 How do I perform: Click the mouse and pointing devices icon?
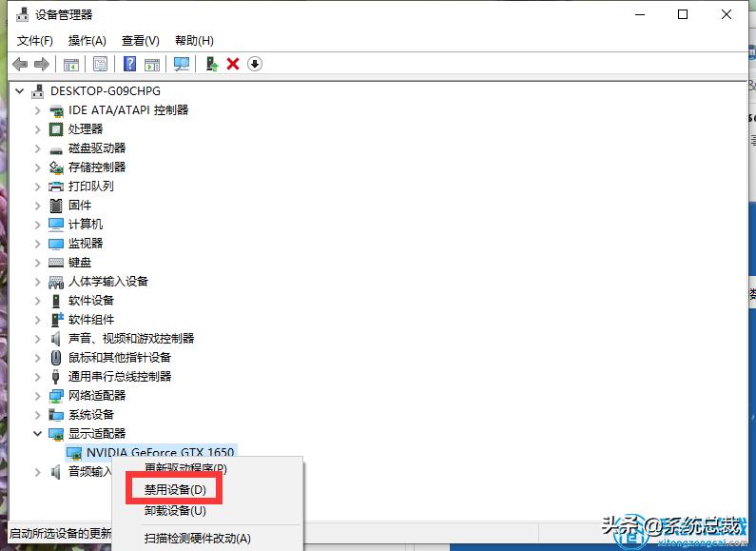(56, 358)
